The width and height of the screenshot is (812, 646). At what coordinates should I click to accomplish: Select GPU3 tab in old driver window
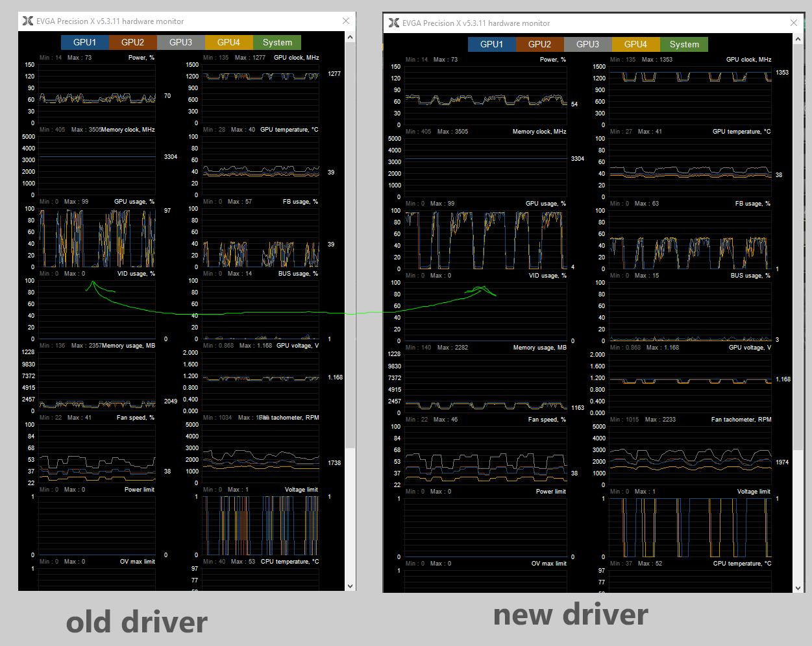pyautogui.click(x=181, y=42)
